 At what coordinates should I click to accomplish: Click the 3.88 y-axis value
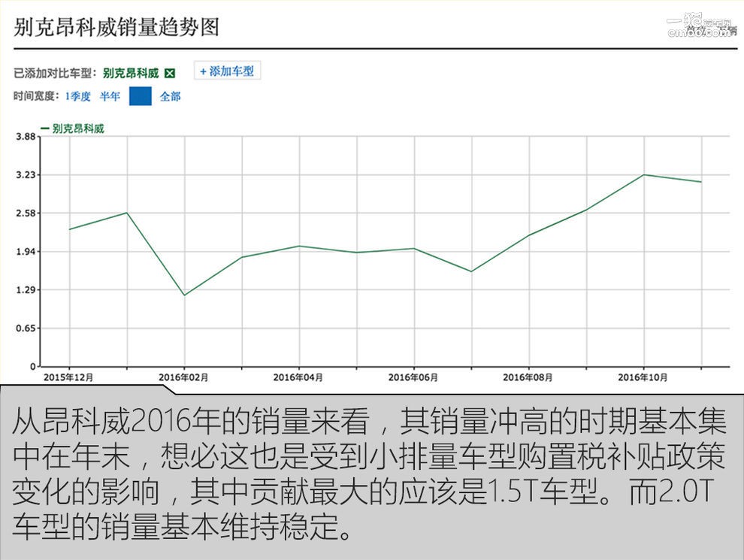pyautogui.click(x=26, y=137)
